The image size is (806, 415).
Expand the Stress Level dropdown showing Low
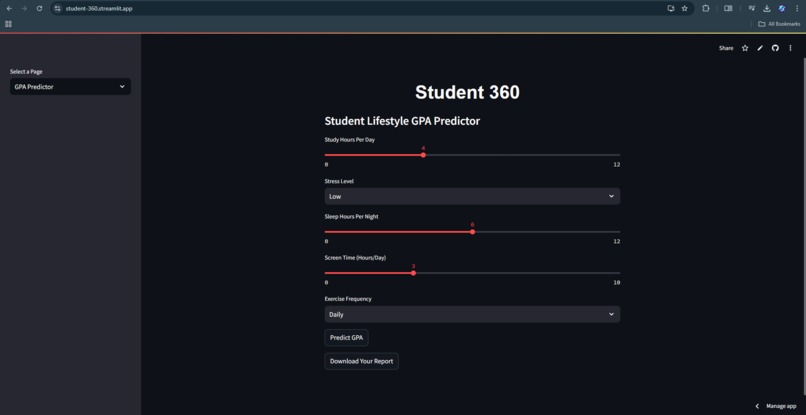[x=472, y=196]
